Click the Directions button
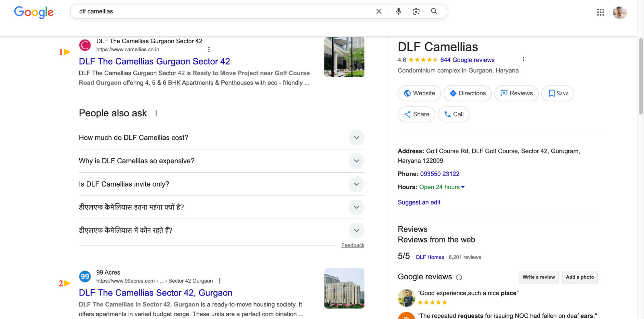The image size is (644, 319). (467, 93)
